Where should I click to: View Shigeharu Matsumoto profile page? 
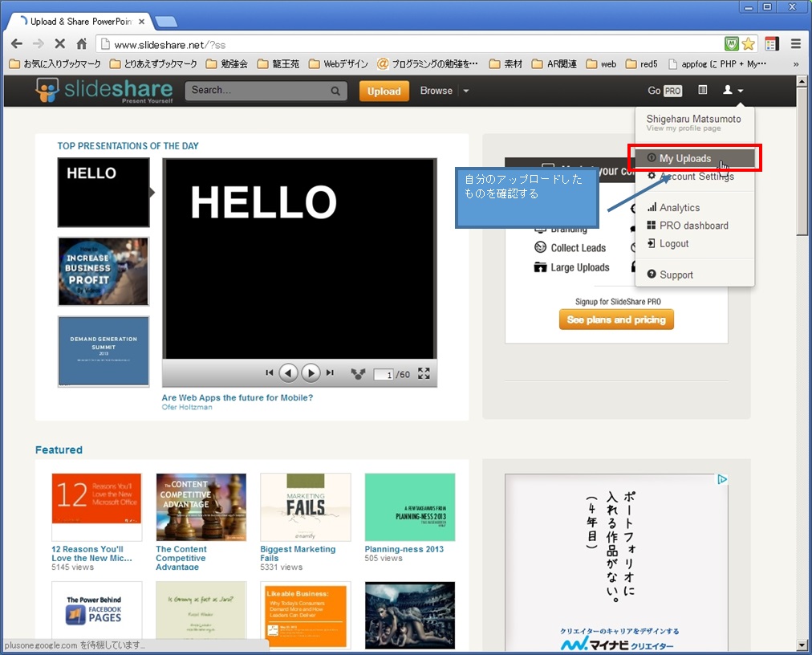coord(693,123)
